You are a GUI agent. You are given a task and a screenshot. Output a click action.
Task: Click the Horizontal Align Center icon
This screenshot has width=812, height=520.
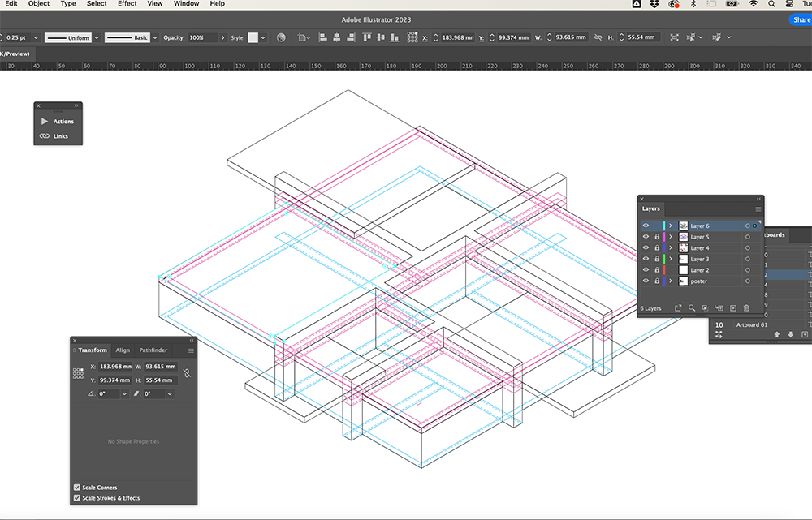pos(337,37)
